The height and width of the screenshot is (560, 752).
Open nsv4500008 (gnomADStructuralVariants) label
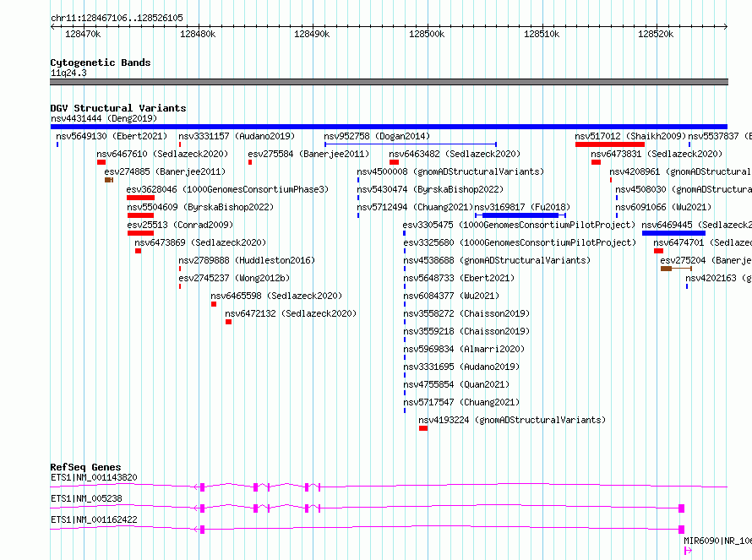point(450,171)
